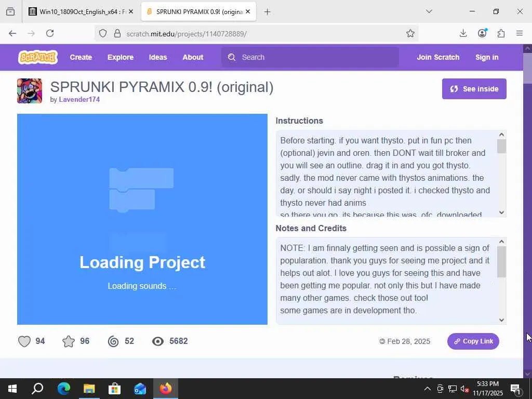Click the remix spiral icon
Image resolution: width=532 pixels, height=399 pixels.
tap(113, 341)
